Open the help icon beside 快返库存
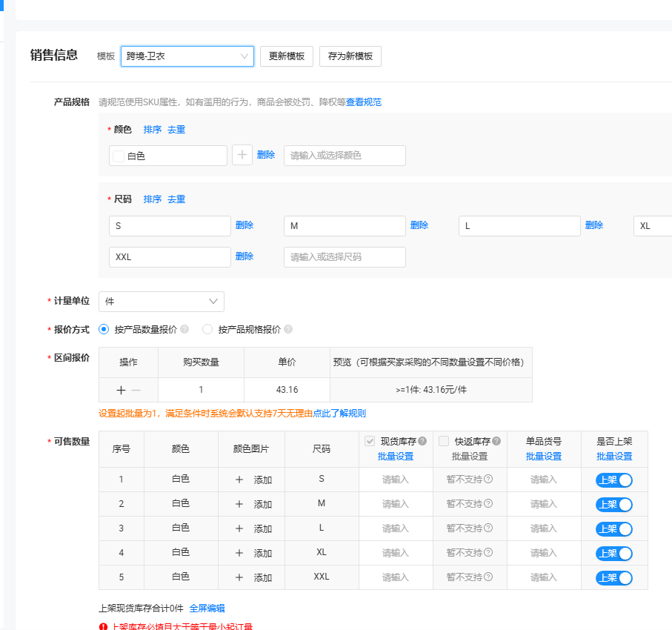 point(496,441)
